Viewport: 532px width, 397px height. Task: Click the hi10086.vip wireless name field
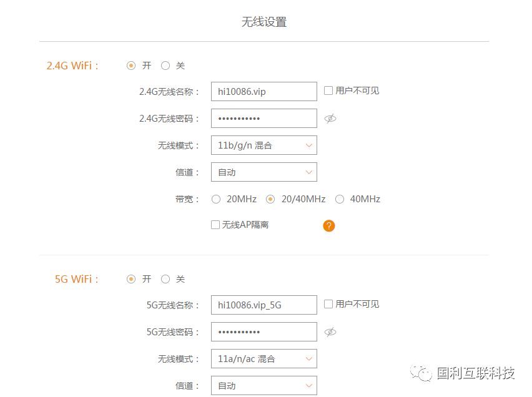(262, 91)
